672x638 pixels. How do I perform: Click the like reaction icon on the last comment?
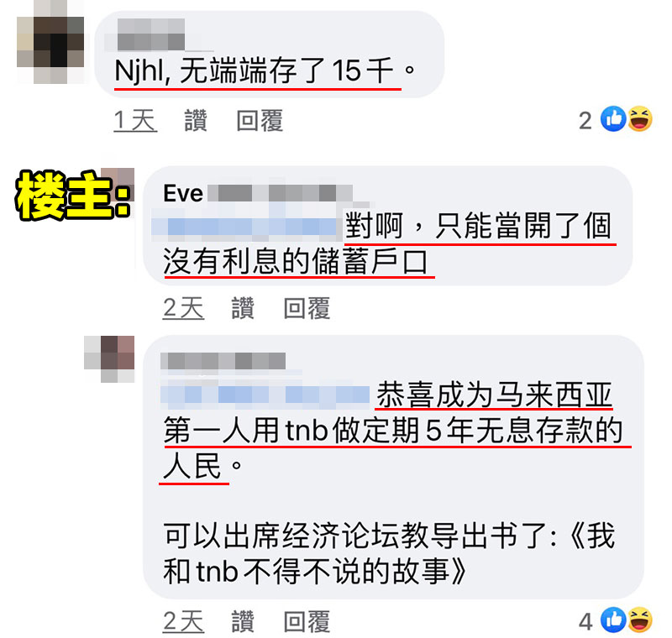point(613,620)
